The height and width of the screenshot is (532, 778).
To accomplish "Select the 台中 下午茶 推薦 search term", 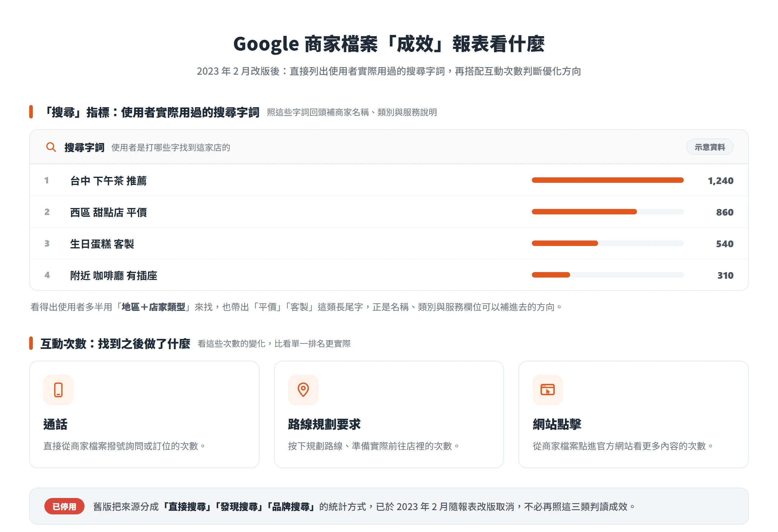I will point(108,181).
